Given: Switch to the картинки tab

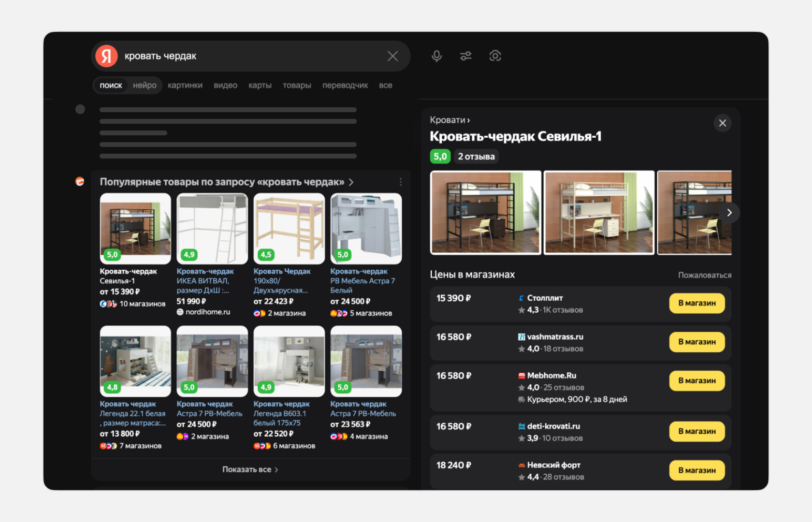Looking at the screenshot, I should (185, 86).
